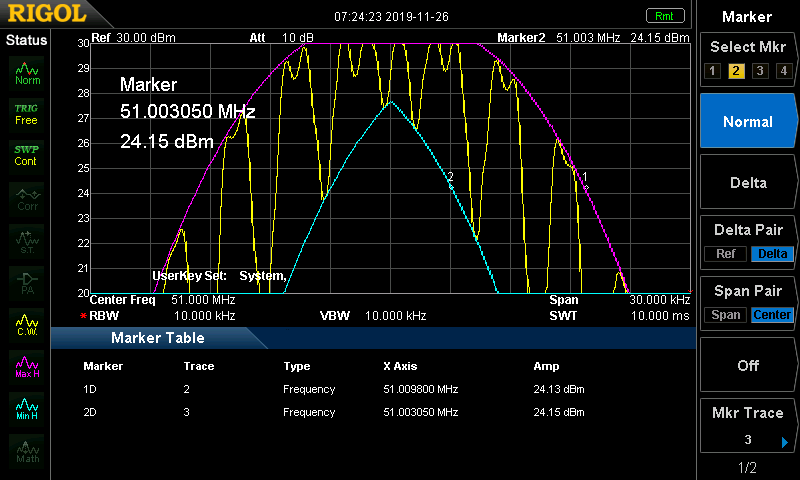This screenshot has height=480, width=800.
Task: Click the Math trace status icon
Action: point(27,449)
